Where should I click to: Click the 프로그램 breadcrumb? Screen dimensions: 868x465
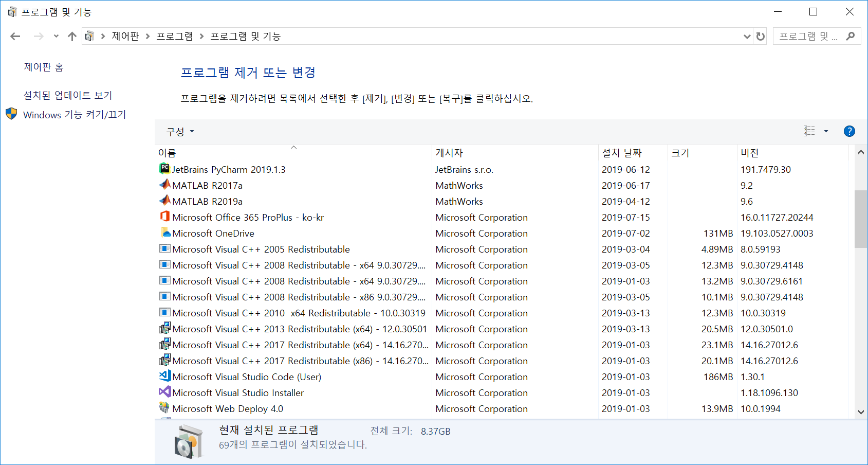pyautogui.click(x=175, y=36)
